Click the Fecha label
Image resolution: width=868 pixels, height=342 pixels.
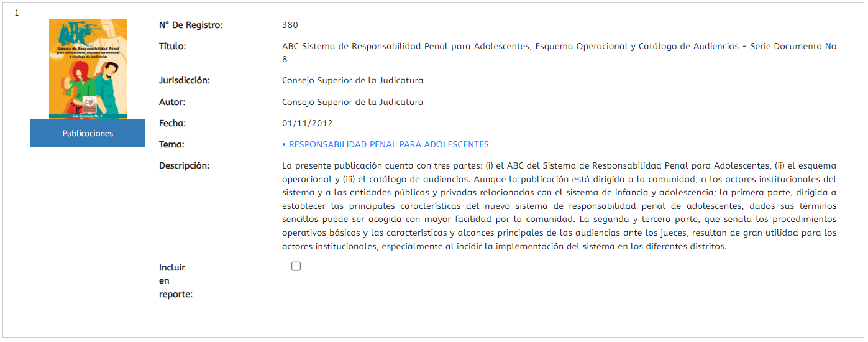pos(173,123)
